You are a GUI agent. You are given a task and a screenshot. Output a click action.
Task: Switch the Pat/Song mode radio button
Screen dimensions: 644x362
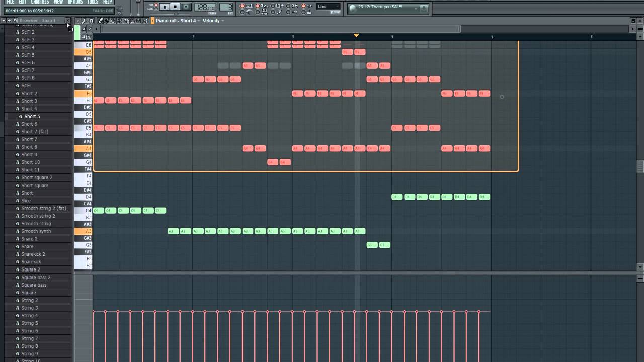click(x=156, y=7)
